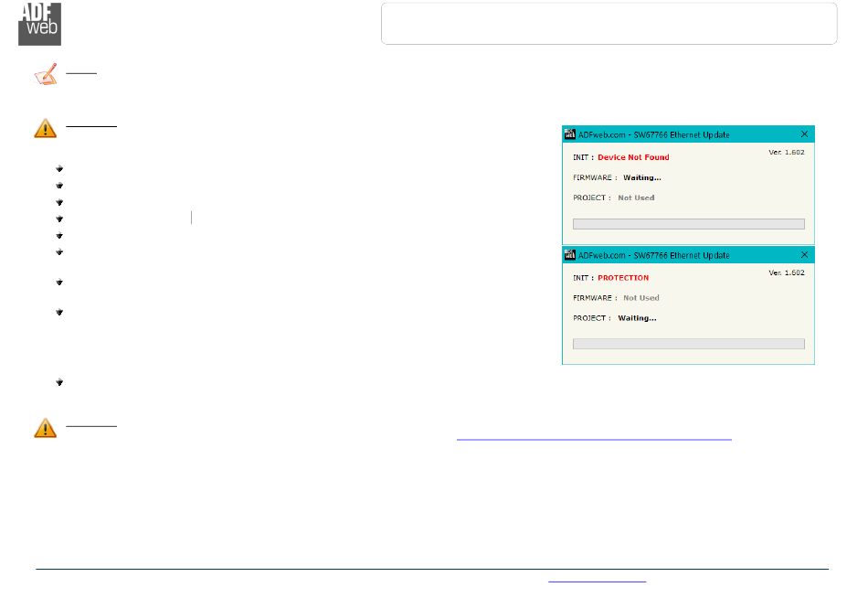Click the INIT label in the Device Not Found dialog
Screen dimensions: 868x598
click(583, 157)
